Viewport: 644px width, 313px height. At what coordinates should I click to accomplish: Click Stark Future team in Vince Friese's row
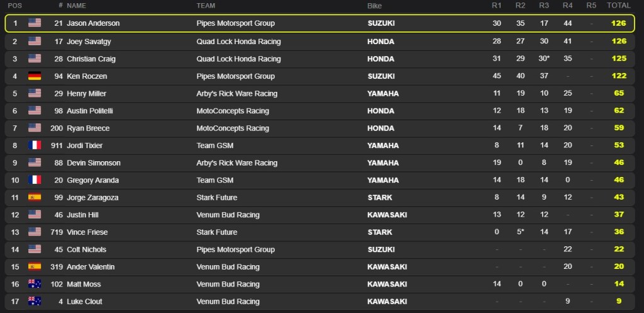pyautogui.click(x=217, y=232)
